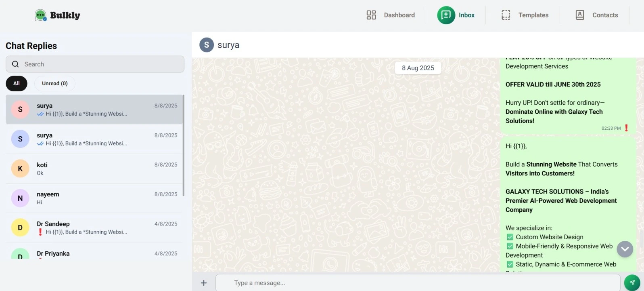Open the Dashboard grid icon
The width and height of the screenshot is (644, 291).
pos(371,15)
